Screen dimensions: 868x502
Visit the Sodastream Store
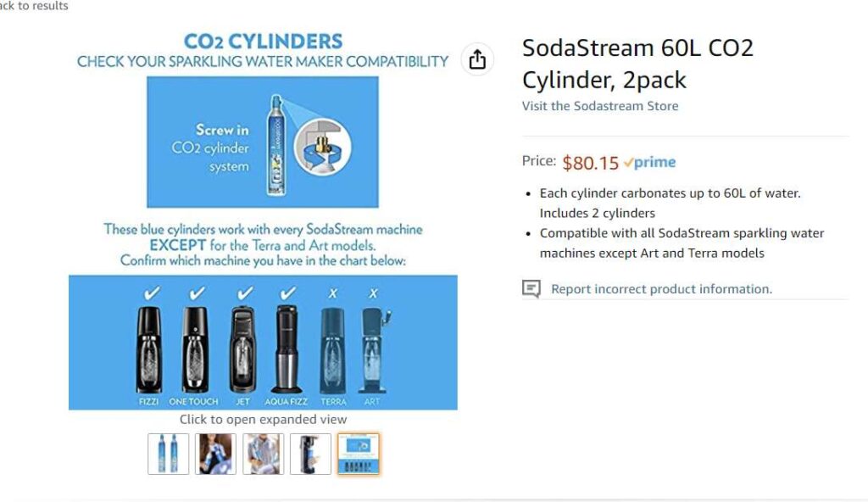(600, 106)
